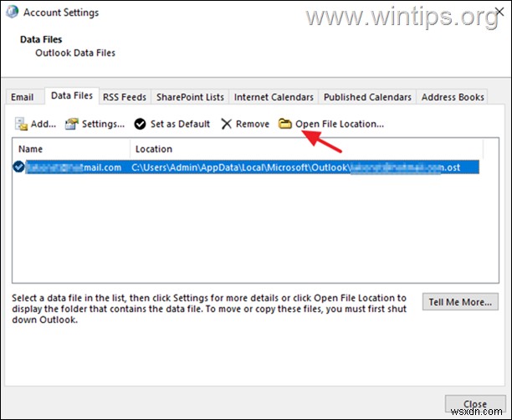Click the Remove label in toolbar
This screenshot has height=420, width=512.
[253, 124]
